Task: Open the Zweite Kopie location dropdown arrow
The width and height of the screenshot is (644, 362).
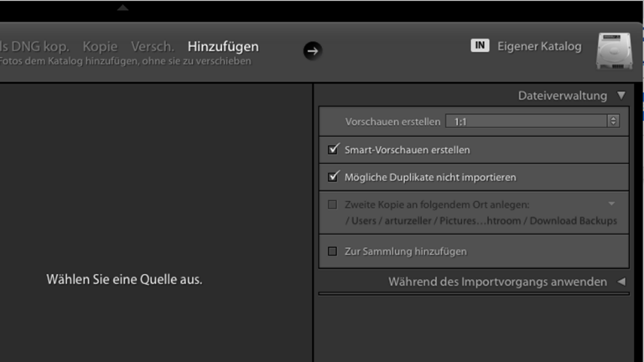Action: coord(612,204)
